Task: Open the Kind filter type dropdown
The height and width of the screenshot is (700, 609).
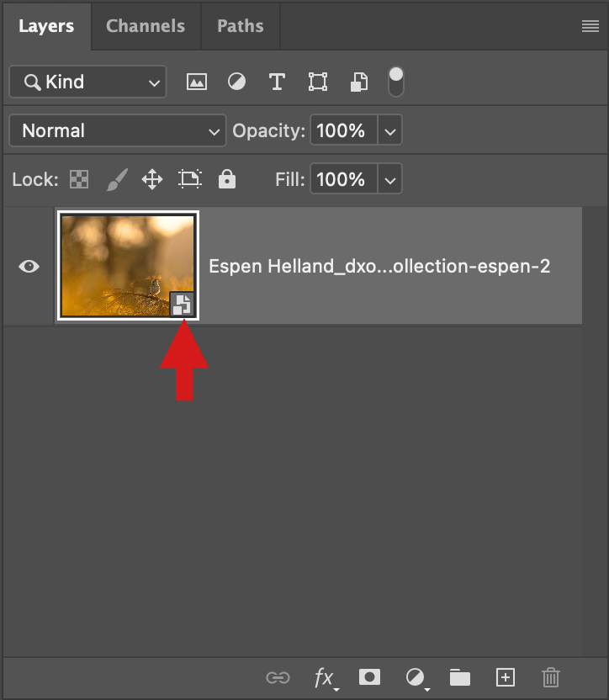Action: 87,82
